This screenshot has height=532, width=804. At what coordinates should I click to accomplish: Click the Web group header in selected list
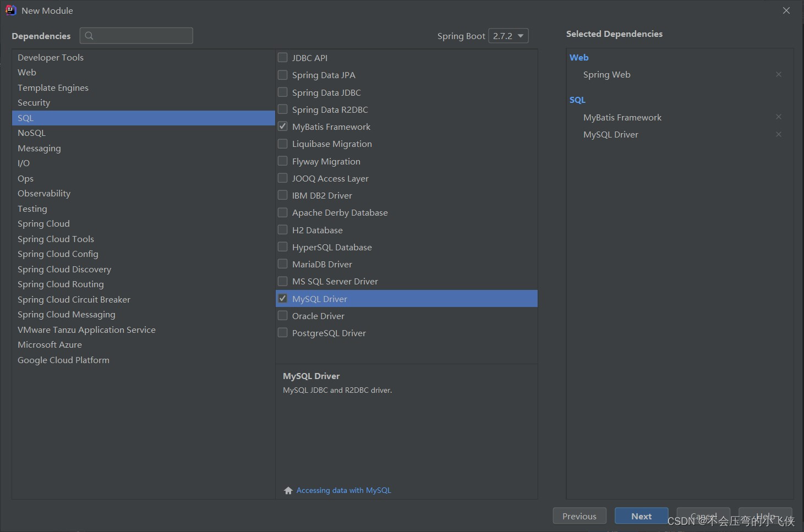579,57
